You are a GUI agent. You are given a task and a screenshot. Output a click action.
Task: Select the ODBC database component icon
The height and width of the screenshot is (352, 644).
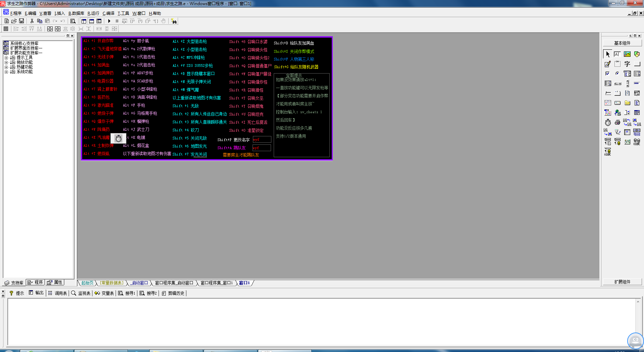(x=637, y=142)
